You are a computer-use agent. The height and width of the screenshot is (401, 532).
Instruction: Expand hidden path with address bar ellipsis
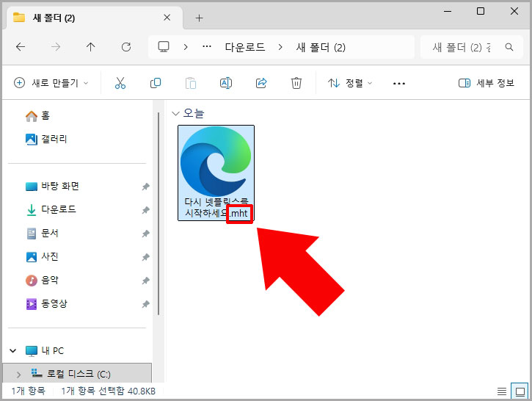tap(207, 47)
